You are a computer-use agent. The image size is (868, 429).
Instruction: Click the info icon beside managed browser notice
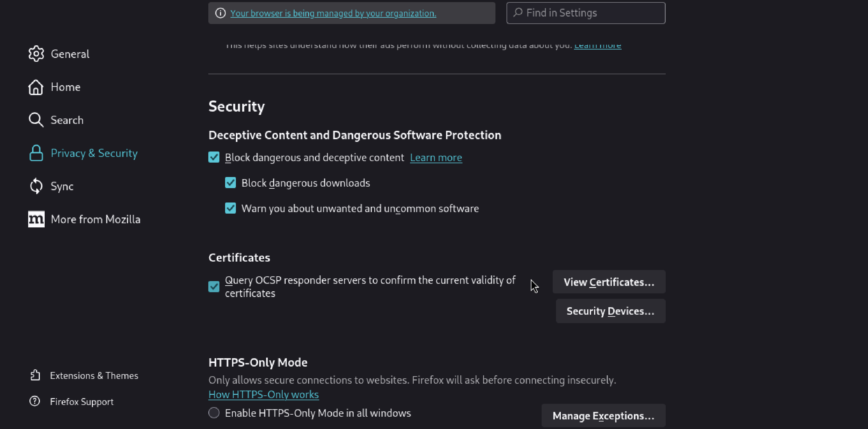220,13
